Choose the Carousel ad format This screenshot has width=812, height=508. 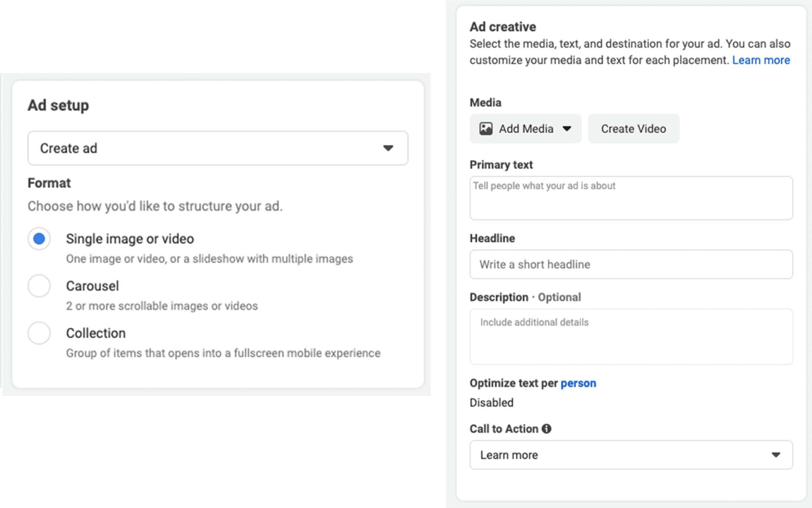click(x=39, y=286)
